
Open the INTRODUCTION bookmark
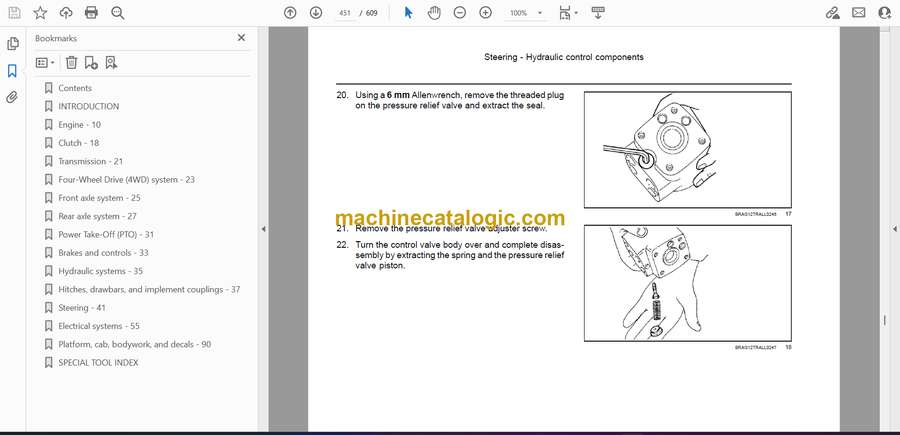point(88,106)
